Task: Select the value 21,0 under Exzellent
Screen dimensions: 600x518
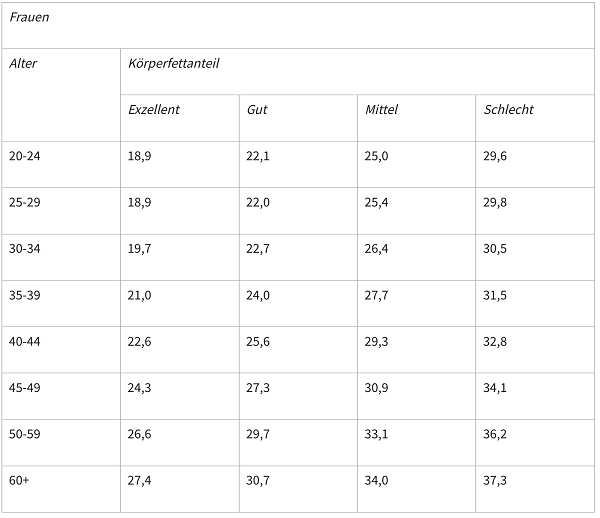Action: pyautogui.click(x=139, y=296)
